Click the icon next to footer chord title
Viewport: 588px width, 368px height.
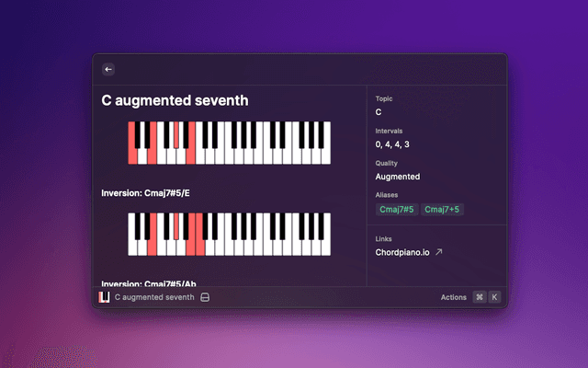click(206, 297)
